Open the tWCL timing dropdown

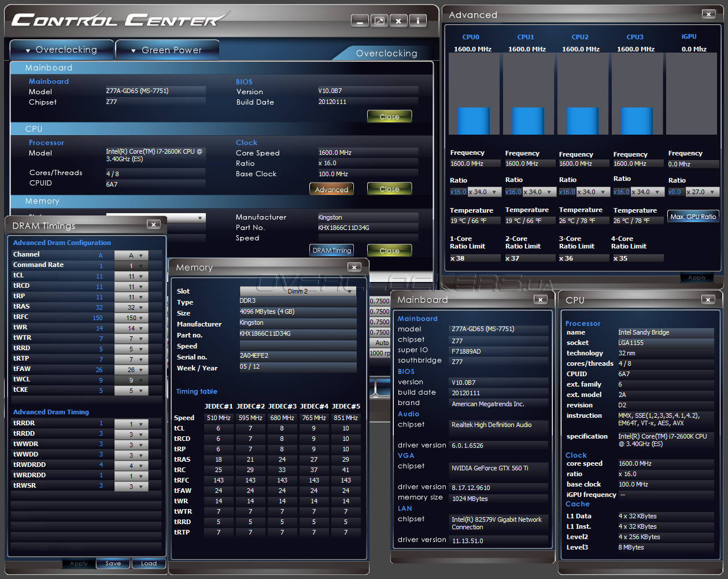(131, 380)
